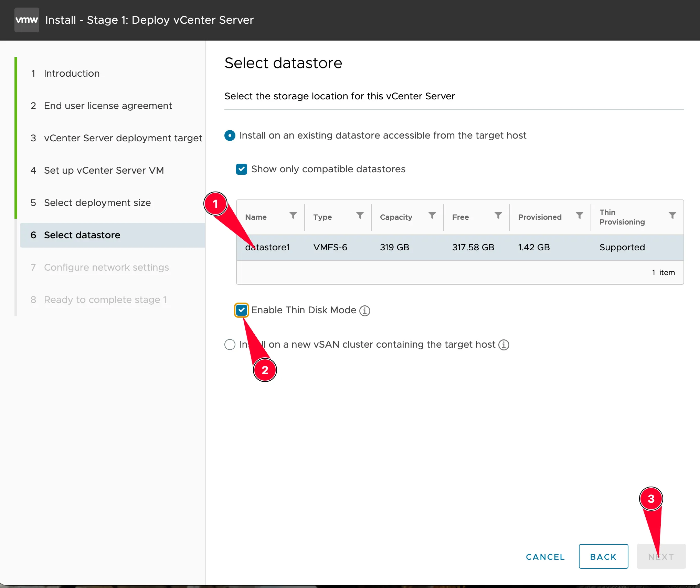This screenshot has height=588, width=700.
Task: Filter the Free column
Action: [x=498, y=215]
